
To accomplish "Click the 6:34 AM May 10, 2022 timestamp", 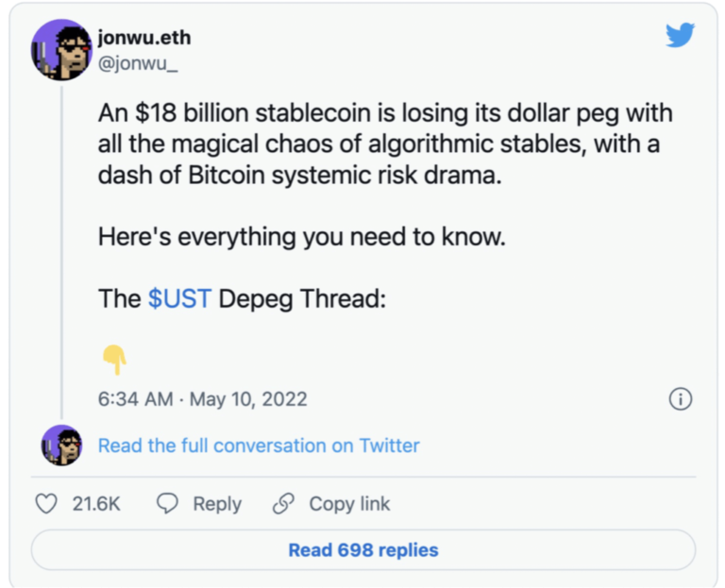I will (x=202, y=399).
